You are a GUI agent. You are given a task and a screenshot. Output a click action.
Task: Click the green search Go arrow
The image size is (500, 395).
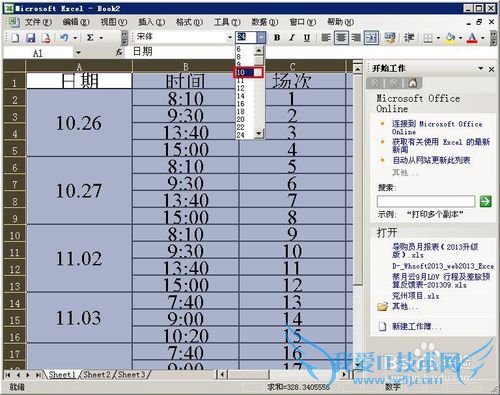[x=485, y=201]
